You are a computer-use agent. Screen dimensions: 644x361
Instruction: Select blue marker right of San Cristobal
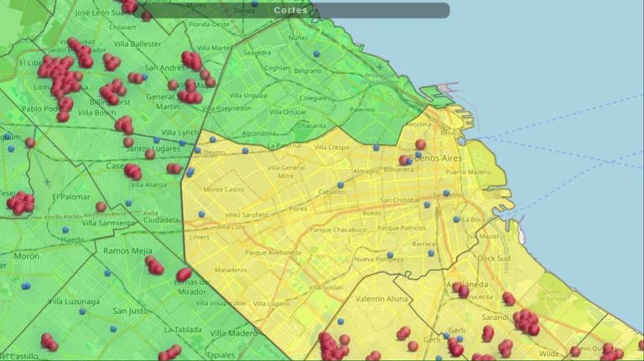tap(427, 204)
